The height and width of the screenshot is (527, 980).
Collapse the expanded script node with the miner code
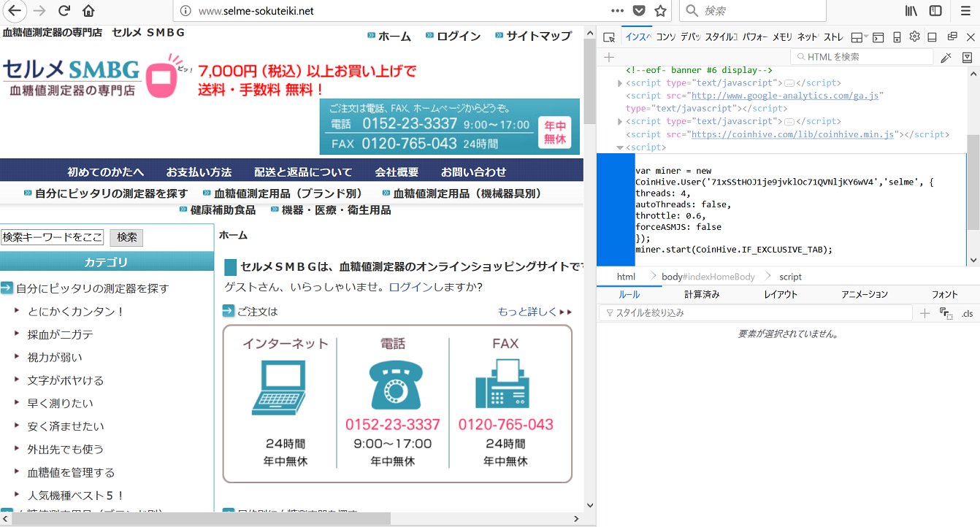621,147
